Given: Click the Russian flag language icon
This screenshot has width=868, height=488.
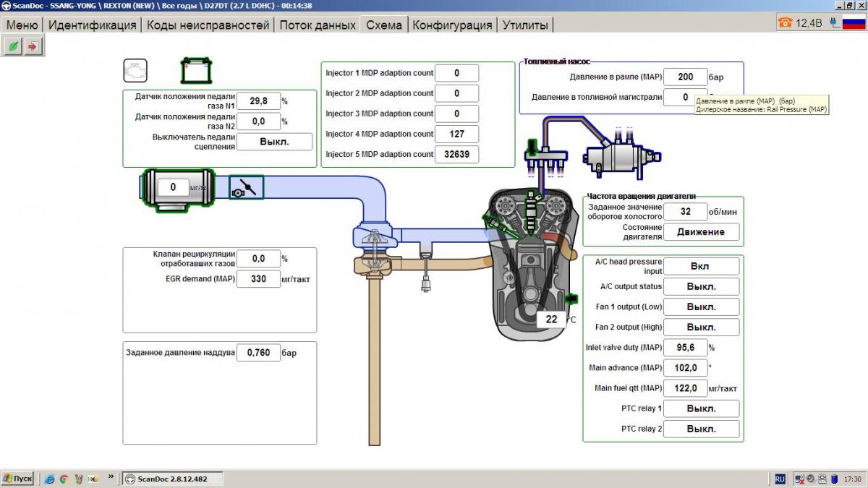Looking at the screenshot, I should (854, 23).
